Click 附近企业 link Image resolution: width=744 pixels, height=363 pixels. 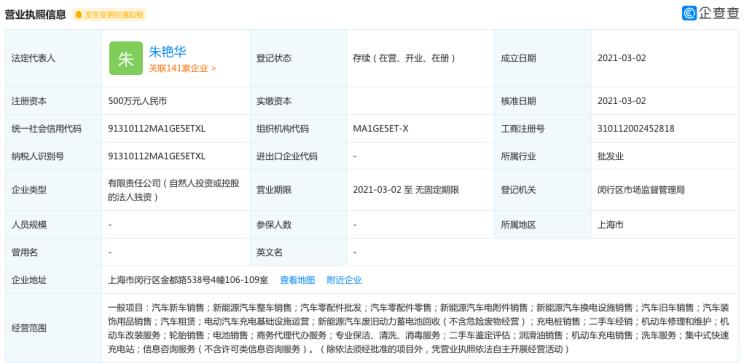tap(344, 280)
